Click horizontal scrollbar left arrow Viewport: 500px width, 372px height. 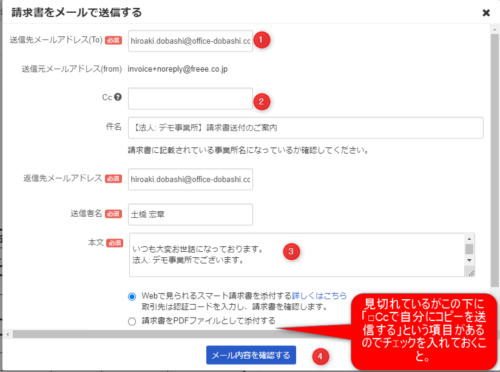pyautogui.click(x=7, y=334)
